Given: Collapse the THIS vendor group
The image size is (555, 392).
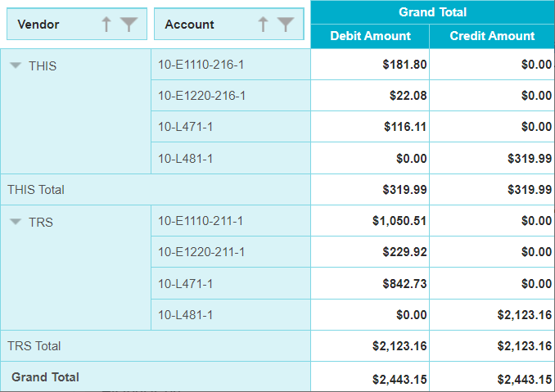Looking at the screenshot, I should tap(16, 65).
